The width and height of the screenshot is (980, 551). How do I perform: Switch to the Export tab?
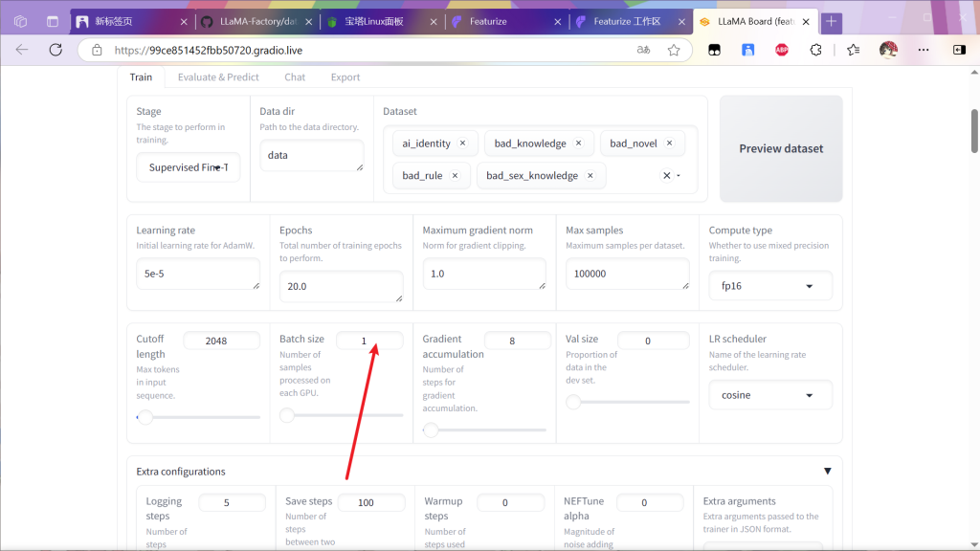tap(345, 77)
